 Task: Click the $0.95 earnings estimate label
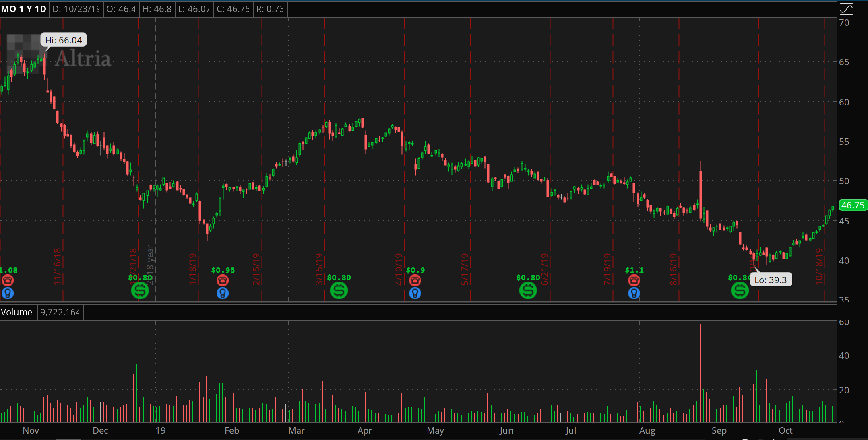(x=223, y=270)
